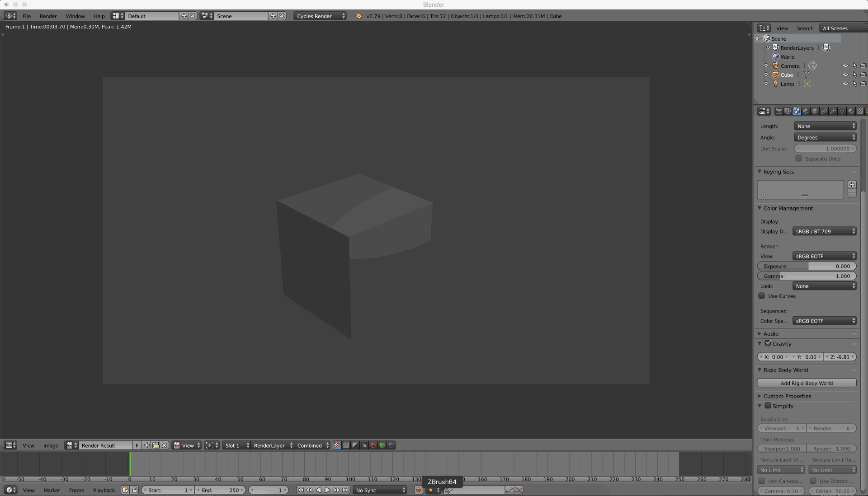Screen dimensions: 868x496
Task: Open the File menu
Action: point(27,16)
